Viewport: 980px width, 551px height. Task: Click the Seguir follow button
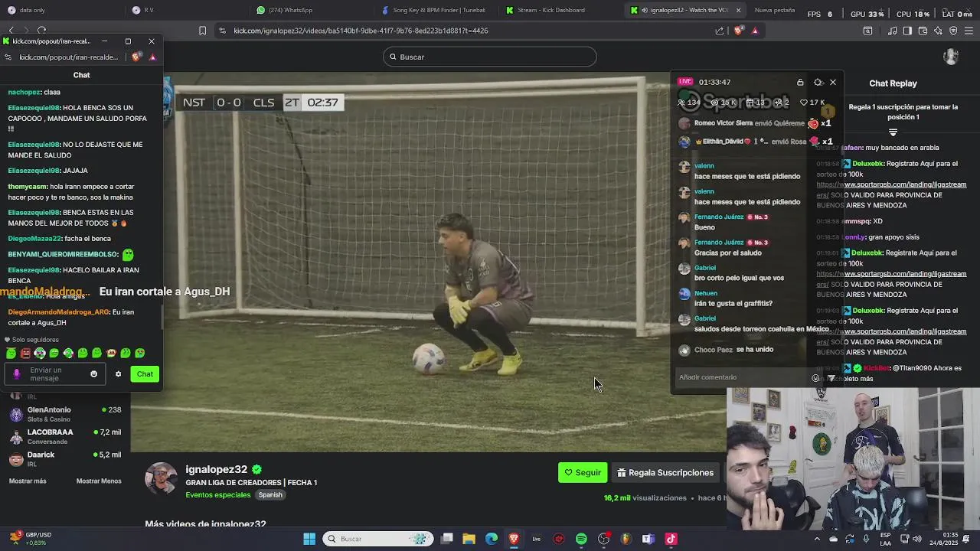pyautogui.click(x=583, y=473)
